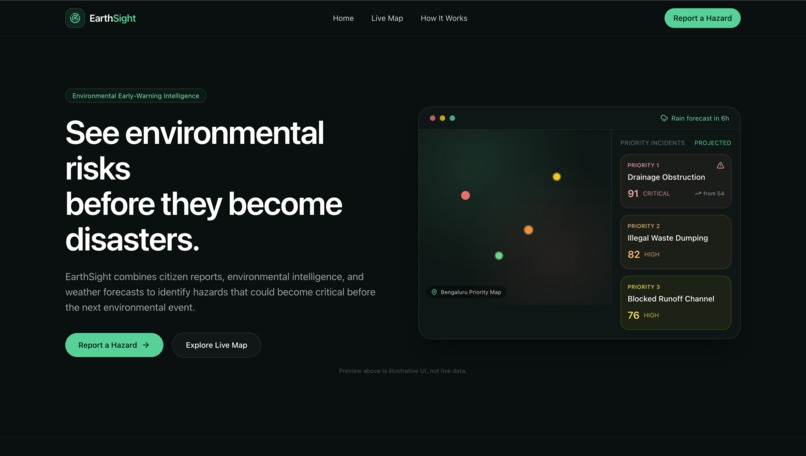Click the Explore Live Map button
Viewport: 806px width, 456px height.
coord(216,345)
